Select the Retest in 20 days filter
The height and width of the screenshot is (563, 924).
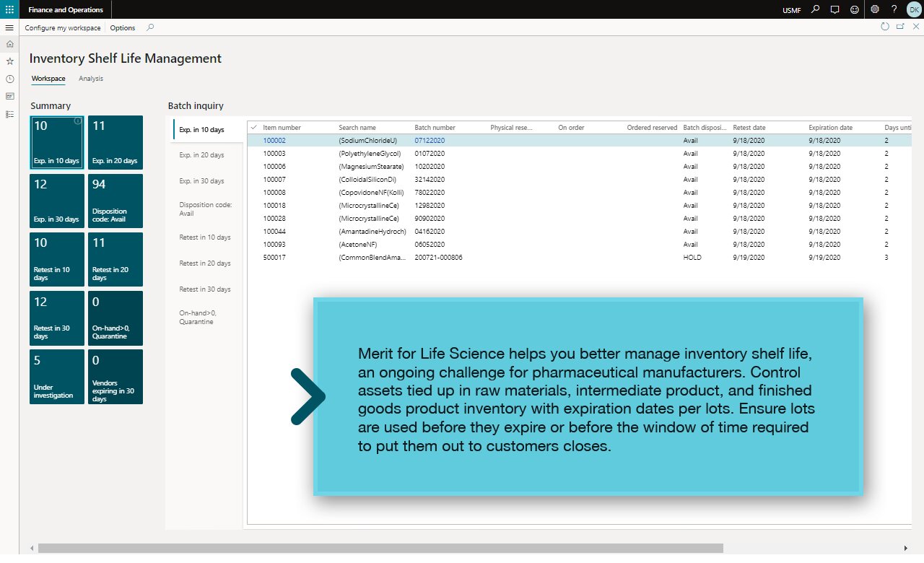point(205,263)
